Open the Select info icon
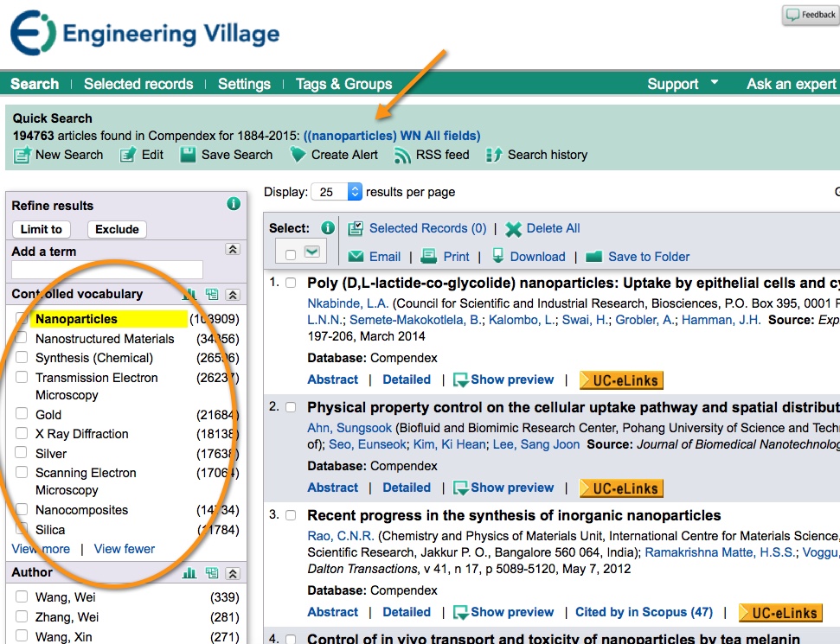840x644 pixels. [x=327, y=228]
